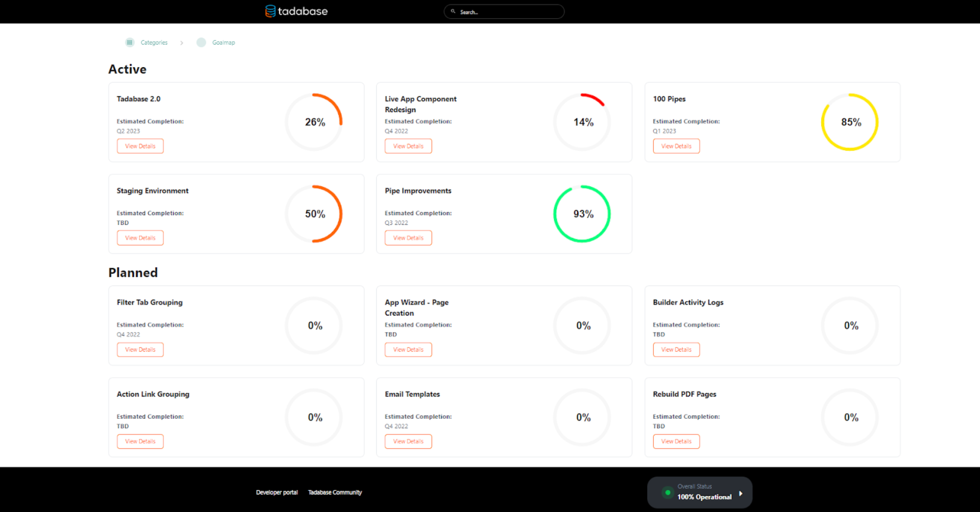
Task: View Details for Filter Tab Grouping
Action: click(140, 350)
